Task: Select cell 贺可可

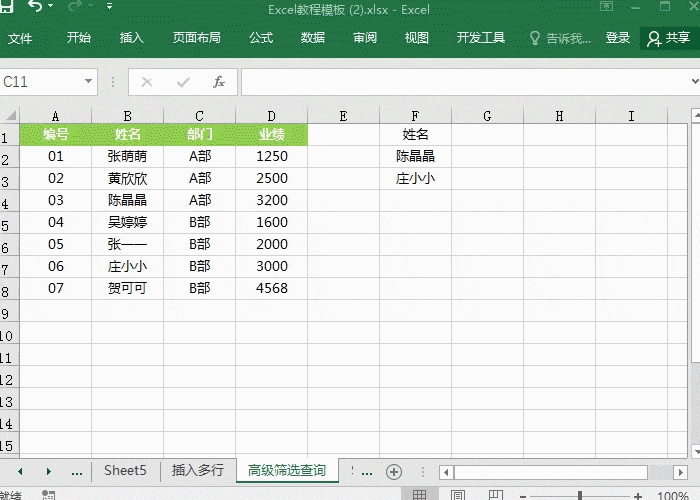Action: click(127, 288)
